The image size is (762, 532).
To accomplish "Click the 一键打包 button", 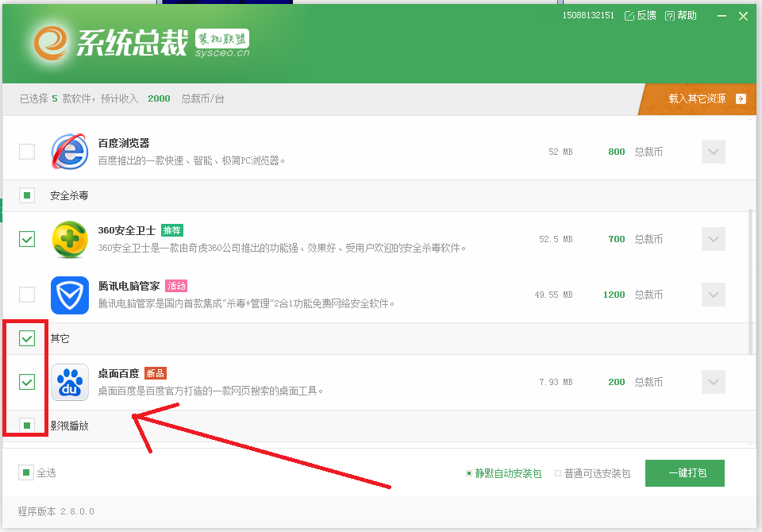I will [685, 473].
